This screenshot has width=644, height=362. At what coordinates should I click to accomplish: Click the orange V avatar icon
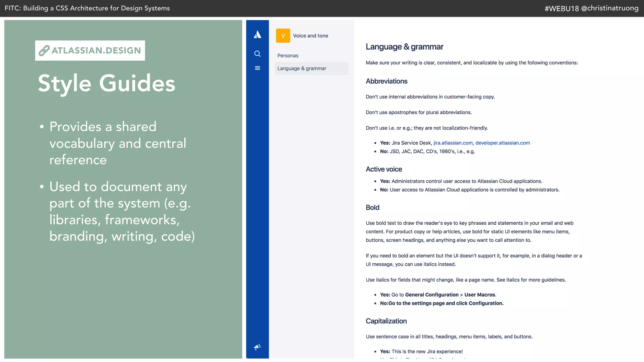tap(283, 36)
